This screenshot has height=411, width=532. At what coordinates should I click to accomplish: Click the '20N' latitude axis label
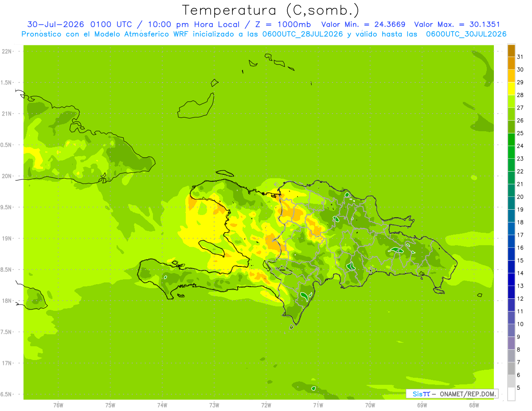(7, 176)
